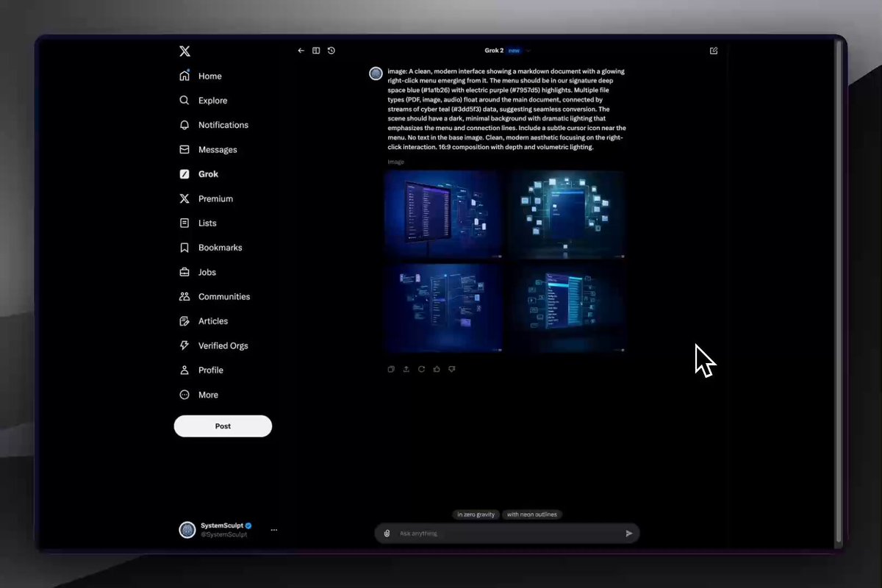882x588 pixels.
Task: Open the Grok chat history icon
Action: (331, 51)
